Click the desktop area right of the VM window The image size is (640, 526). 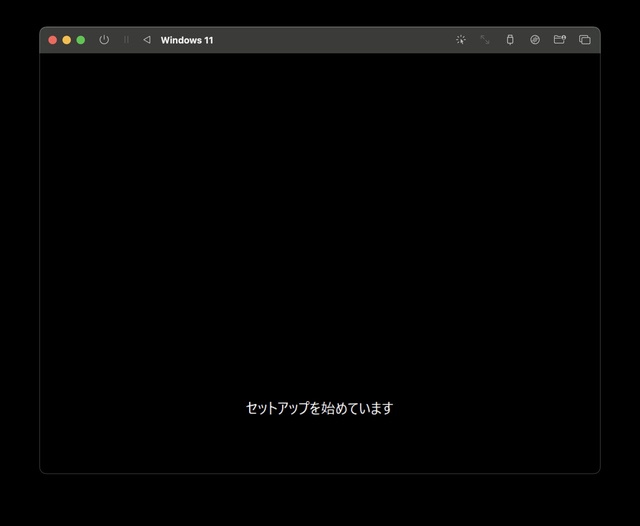click(x=620, y=262)
